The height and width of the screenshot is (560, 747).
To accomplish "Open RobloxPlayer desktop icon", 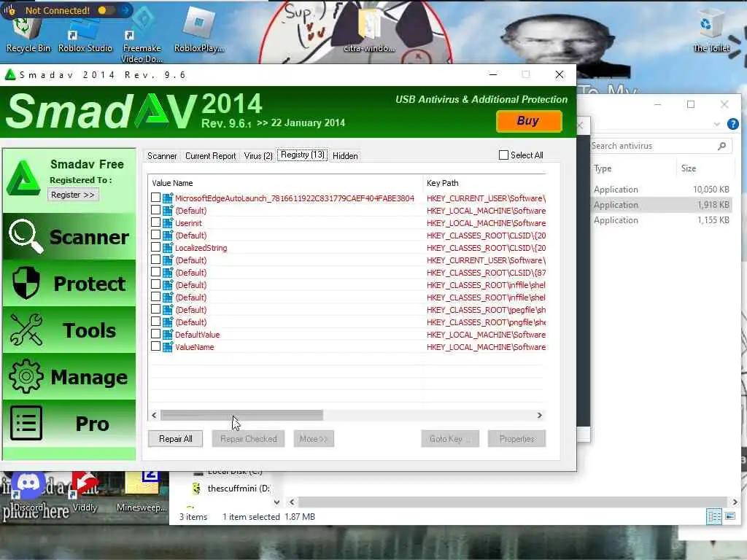I will click(198, 31).
